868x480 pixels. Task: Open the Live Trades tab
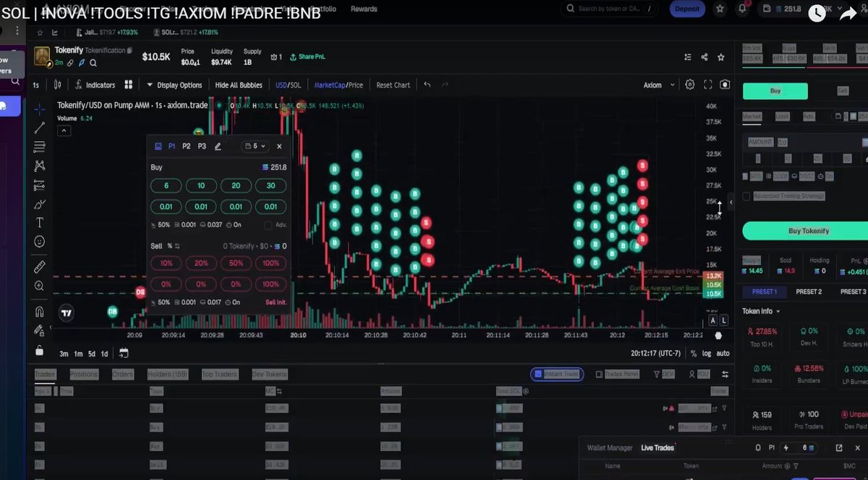tap(658, 448)
